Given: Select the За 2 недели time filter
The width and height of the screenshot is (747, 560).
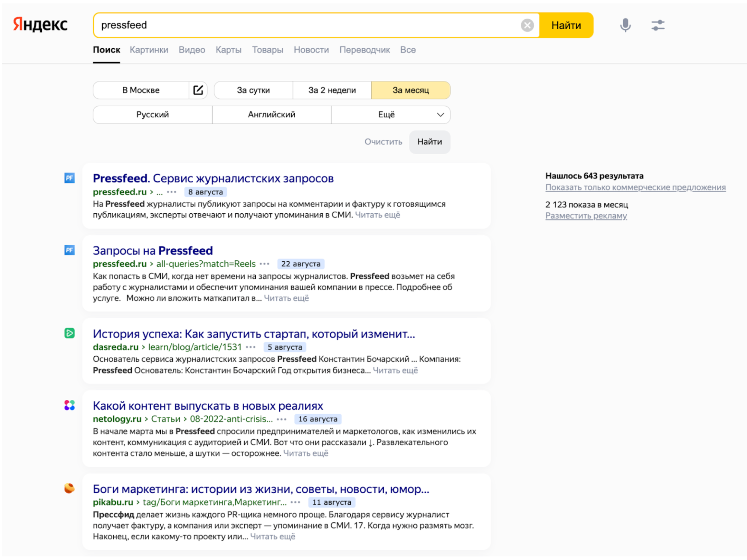Looking at the screenshot, I should tap(332, 90).
